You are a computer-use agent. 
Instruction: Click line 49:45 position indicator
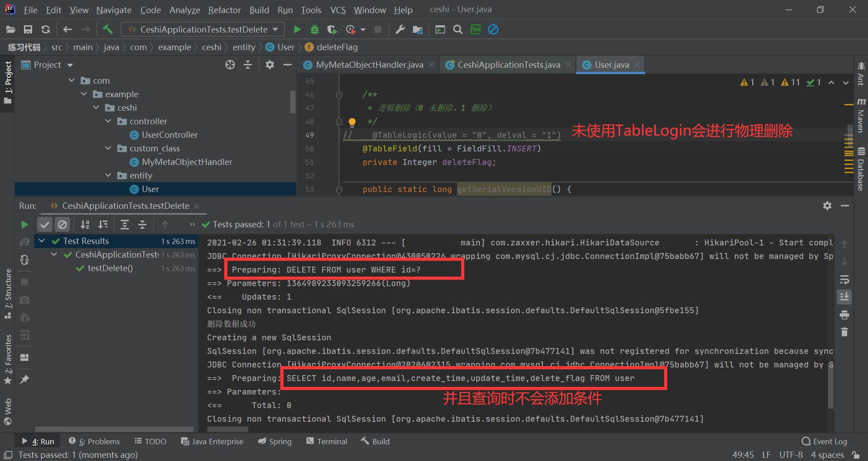tap(743, 455)
